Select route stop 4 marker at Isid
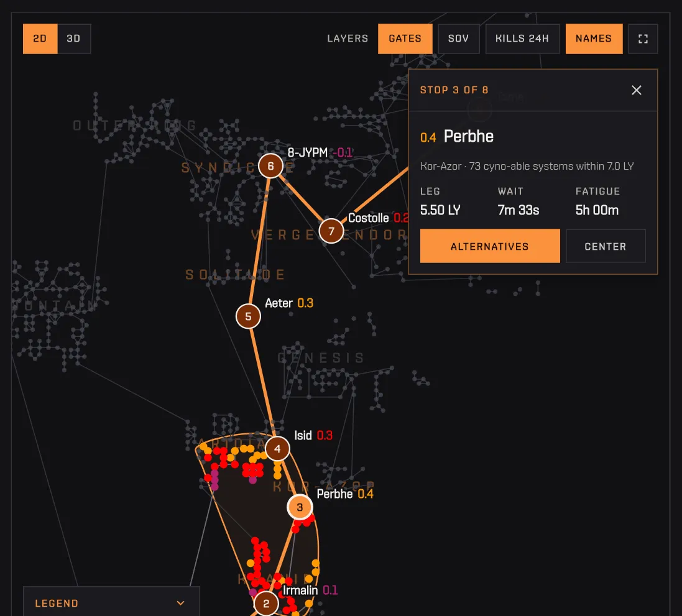This screenshot has width=682, height=616. click(277, 449)
